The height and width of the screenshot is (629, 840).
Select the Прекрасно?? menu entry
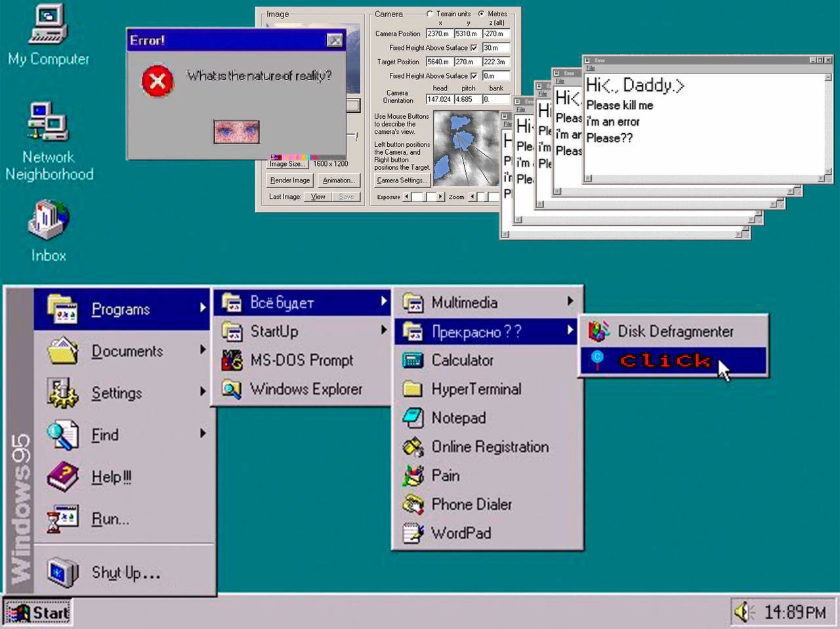pos(486,331)
